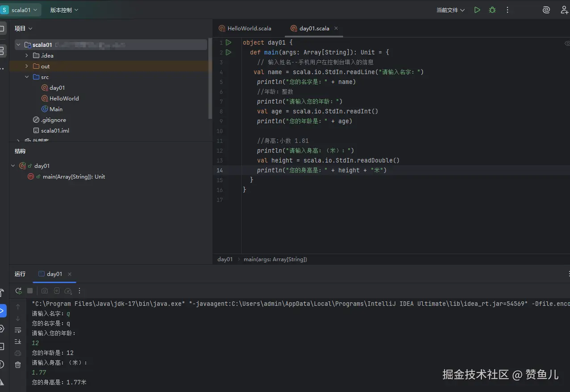Toggle soft-wrap in the run console
This screenshot has width=570, height=392.
click(x=18, y=329)
